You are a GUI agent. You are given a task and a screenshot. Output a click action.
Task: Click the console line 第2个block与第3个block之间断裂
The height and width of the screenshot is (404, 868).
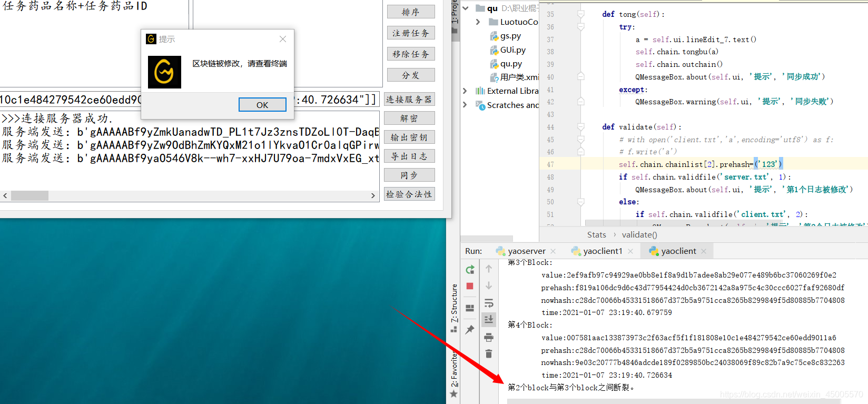click(571, 388)
